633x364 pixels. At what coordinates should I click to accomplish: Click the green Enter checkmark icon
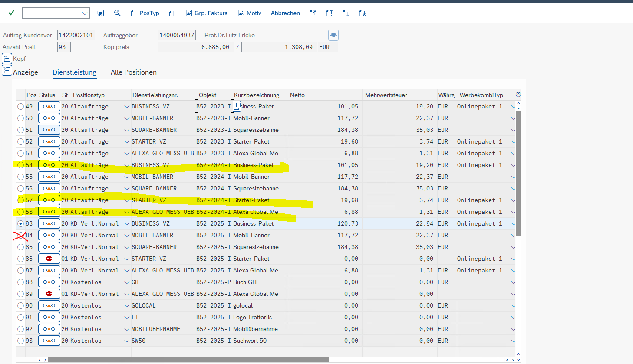pyautogui.click(x=11, y=13)
